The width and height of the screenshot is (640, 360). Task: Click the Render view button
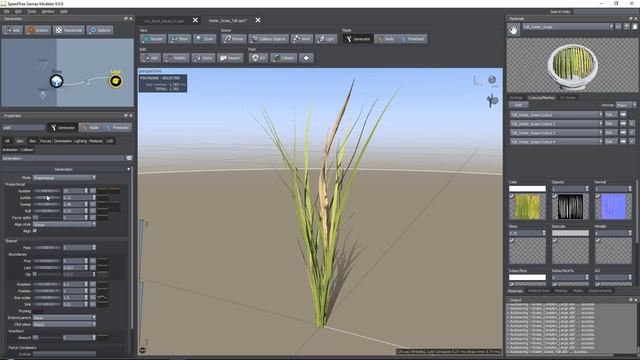152,39
